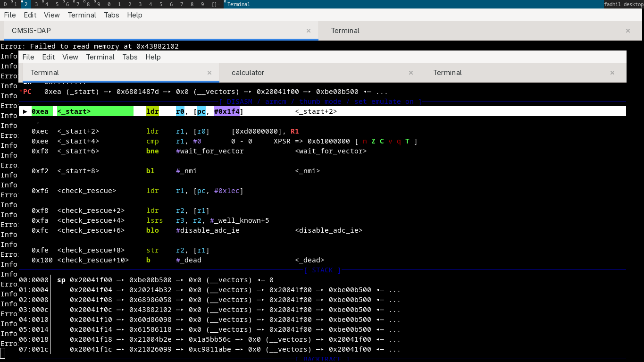Open View menu in the topmost menu bar

pyautogui.click(x=51, y=15)
